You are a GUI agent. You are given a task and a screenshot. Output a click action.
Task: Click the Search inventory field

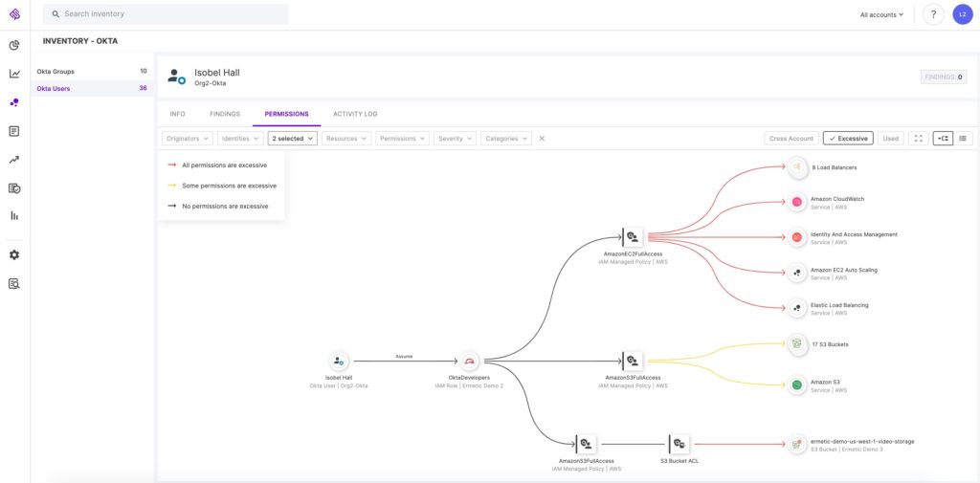166,13
